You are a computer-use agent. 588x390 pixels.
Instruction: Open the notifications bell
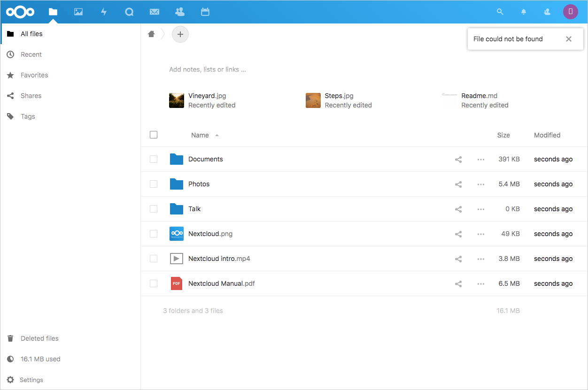pos(524,12)
